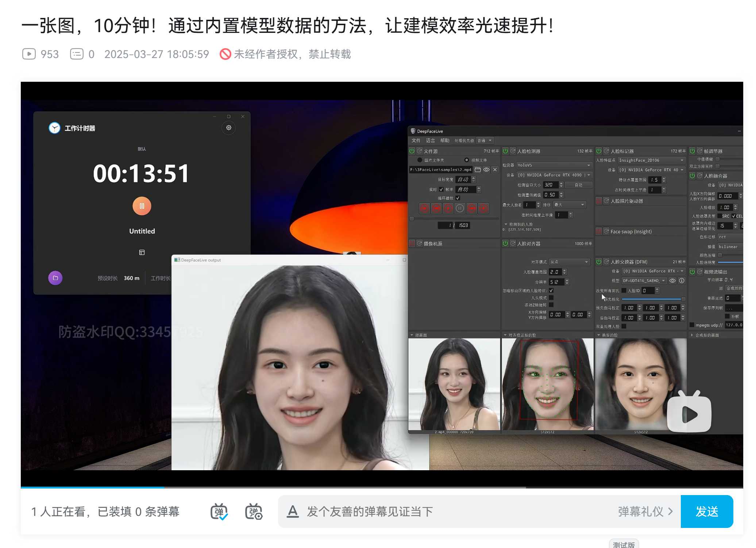Click the blue 发送 button

pos(707,511)
